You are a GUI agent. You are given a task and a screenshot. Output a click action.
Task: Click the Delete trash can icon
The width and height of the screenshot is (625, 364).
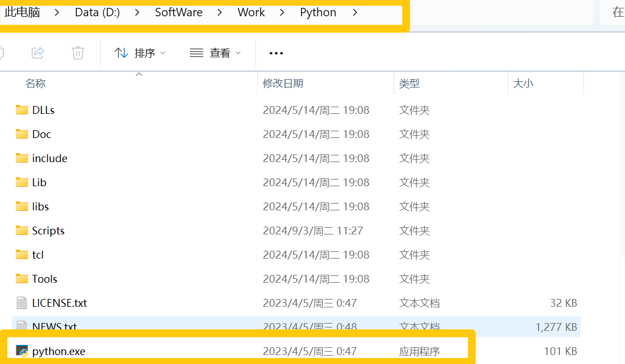pos(78,53)
